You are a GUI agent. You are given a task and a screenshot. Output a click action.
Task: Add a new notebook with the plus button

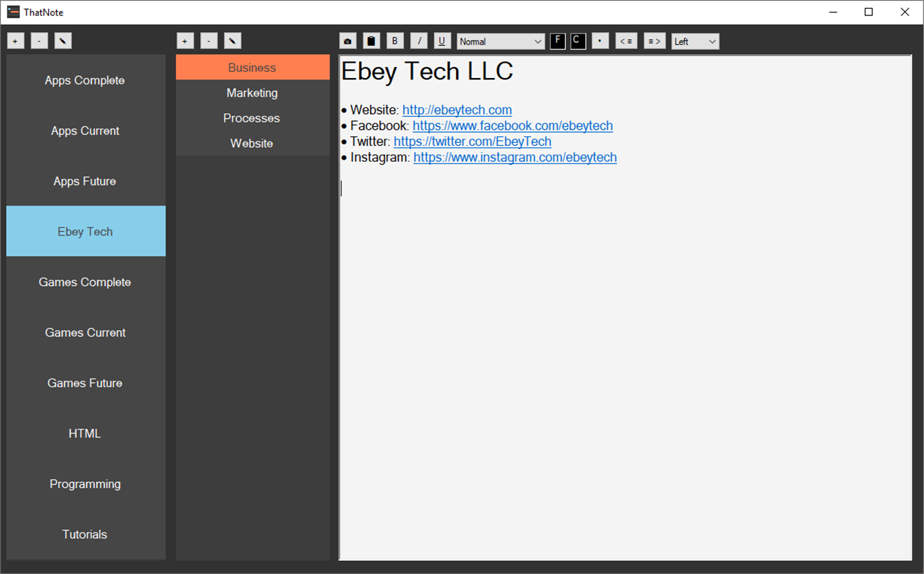tap(15, 40)
